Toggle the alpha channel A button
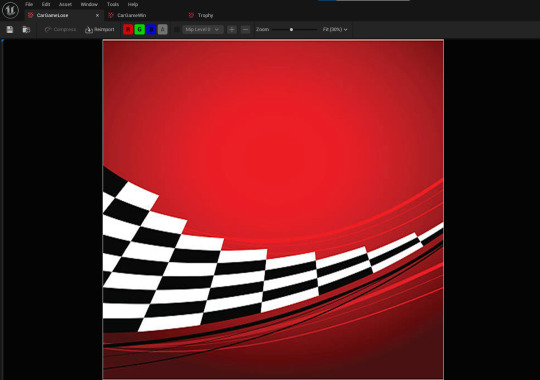Viewport: 540px width, 380px height. pos(163,30)
